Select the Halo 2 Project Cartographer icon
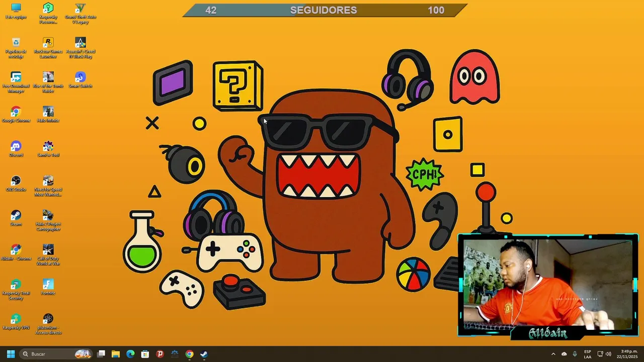This screenshot has width=644, height=362. tap(48, 221)
